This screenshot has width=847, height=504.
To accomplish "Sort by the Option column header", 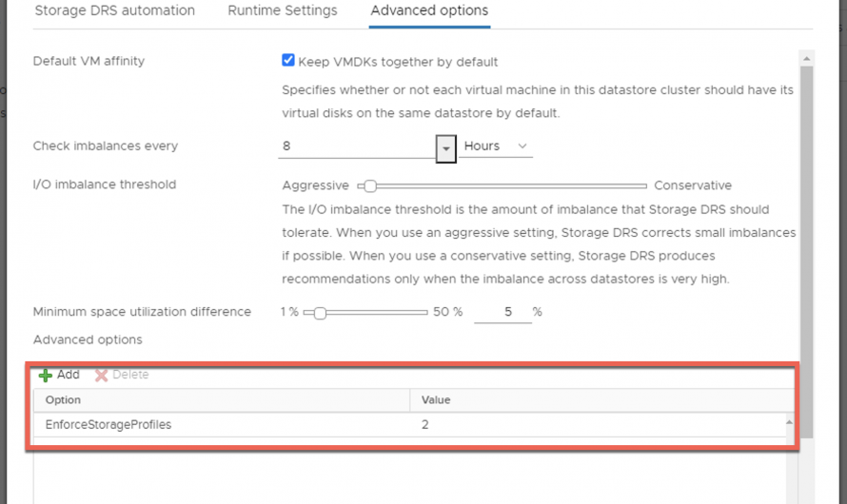I will tap(221, 400).
